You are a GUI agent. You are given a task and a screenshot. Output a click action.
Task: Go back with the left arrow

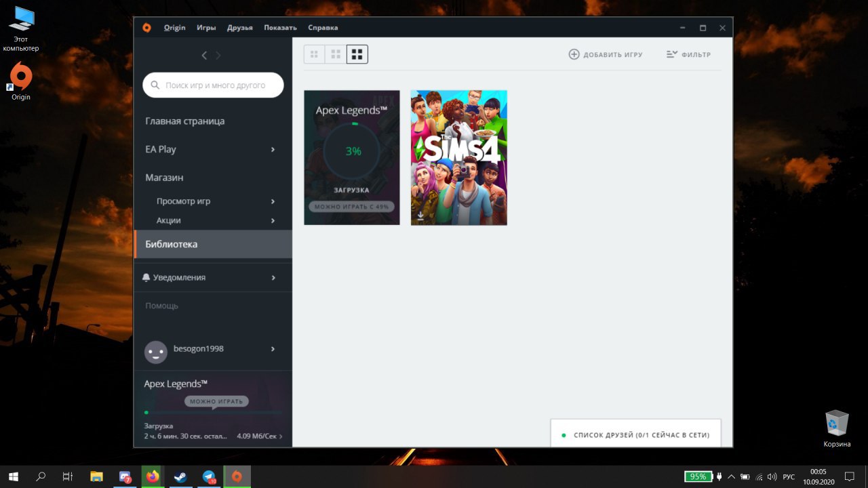pyautogui.click(x=204, y=56)
